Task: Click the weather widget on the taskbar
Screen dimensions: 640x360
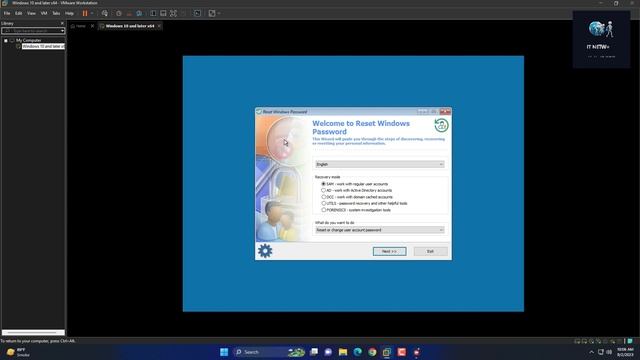Action: coord(17,352)
